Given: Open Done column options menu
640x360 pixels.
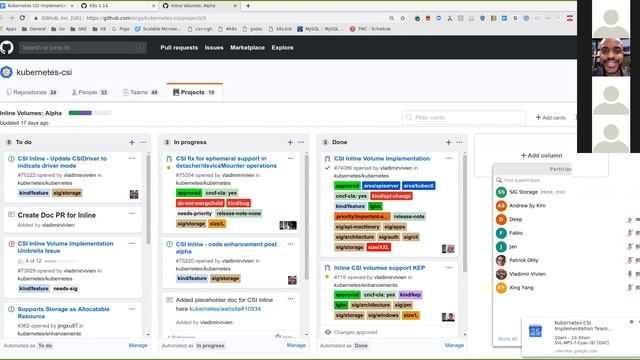Looking at the screenshot, I should coord(460,142).
